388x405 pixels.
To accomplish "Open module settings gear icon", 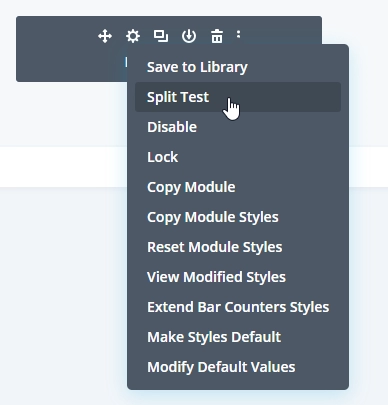I will 133,36.
